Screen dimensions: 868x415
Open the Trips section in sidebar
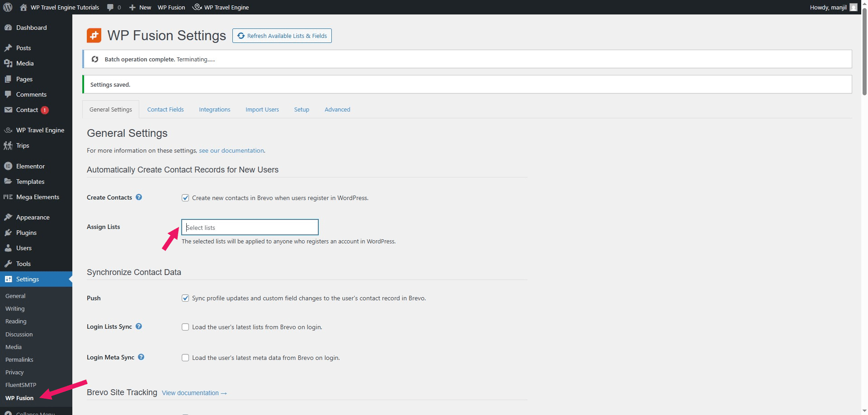pos(22,145)
